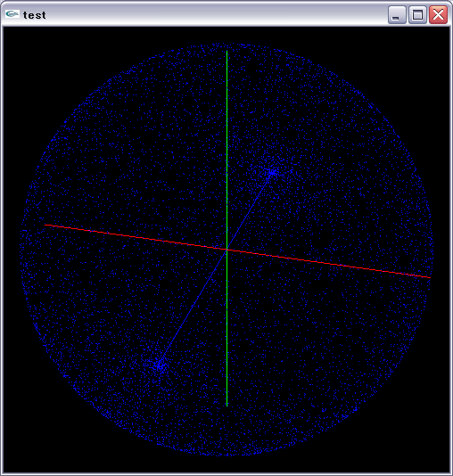Click the lower-left dense blue point cluster
Image resolution: width=453 pixels, height=476 pixels.
tap(160, 365)
